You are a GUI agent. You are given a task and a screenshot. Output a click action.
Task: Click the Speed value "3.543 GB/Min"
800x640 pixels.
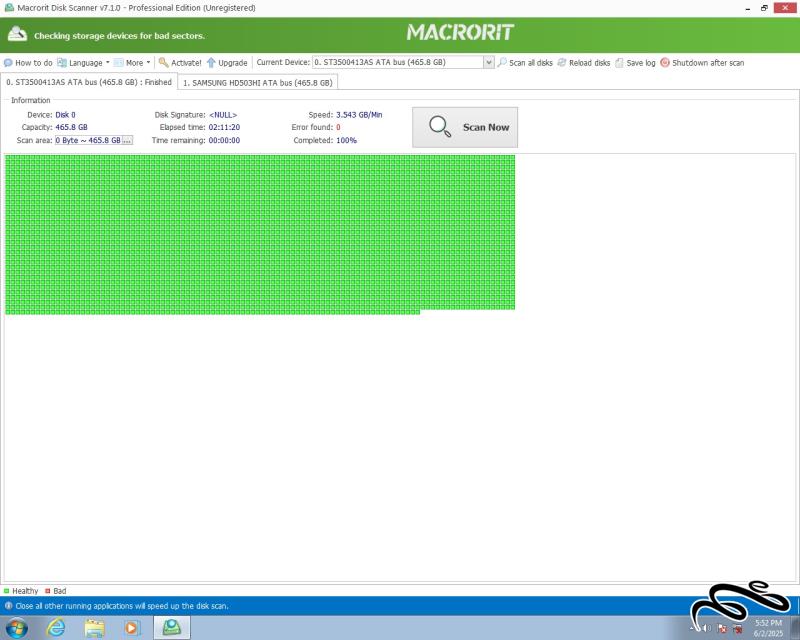pyautogui.click(x=359, y=115)
